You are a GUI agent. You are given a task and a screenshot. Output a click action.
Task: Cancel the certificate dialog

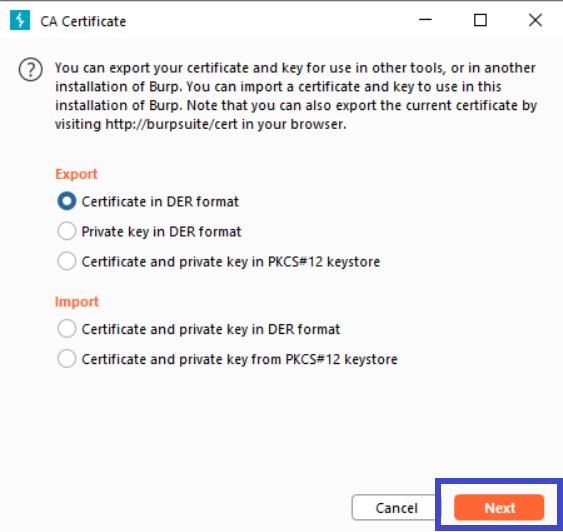point(396,507)
